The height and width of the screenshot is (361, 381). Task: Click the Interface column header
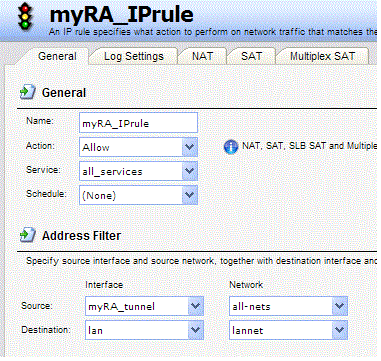tap(104, 285)
